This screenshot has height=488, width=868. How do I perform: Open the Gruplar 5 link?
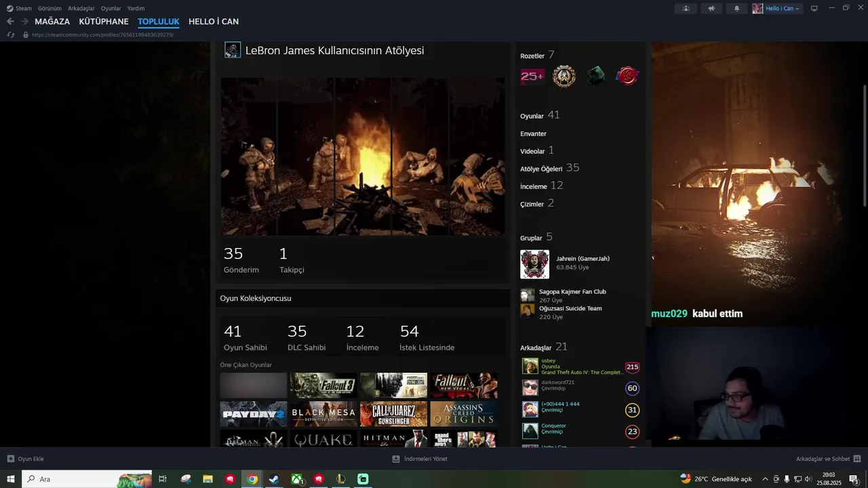[536, 237]
